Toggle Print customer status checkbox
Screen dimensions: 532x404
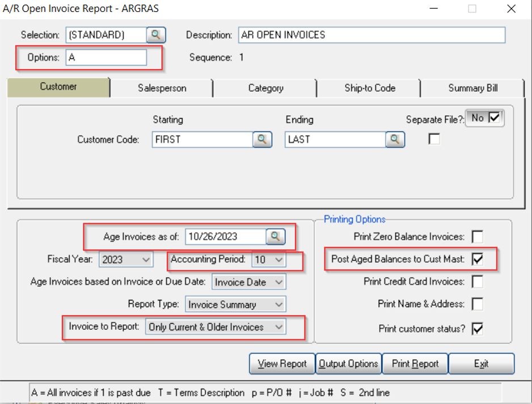[478, 329]
